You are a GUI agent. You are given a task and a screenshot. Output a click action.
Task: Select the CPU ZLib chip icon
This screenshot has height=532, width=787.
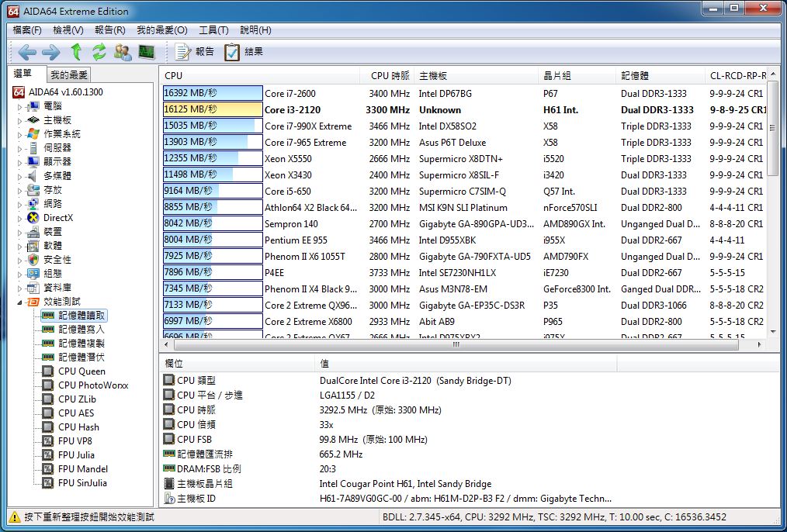(x=47, y=399)
